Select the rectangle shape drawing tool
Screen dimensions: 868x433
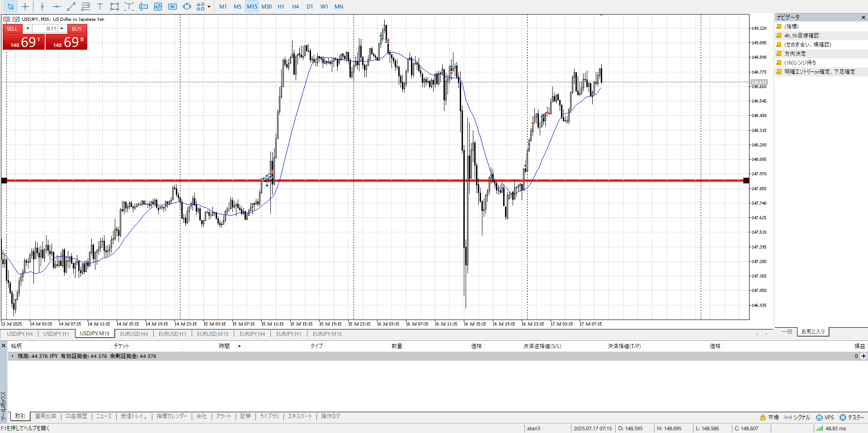click(x=114, y=6)
